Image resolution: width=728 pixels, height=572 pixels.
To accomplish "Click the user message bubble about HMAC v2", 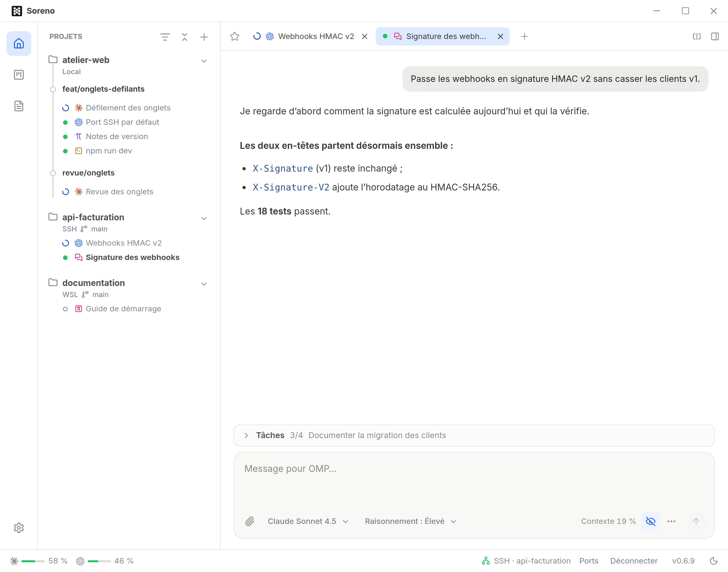I will coord(555,79).
